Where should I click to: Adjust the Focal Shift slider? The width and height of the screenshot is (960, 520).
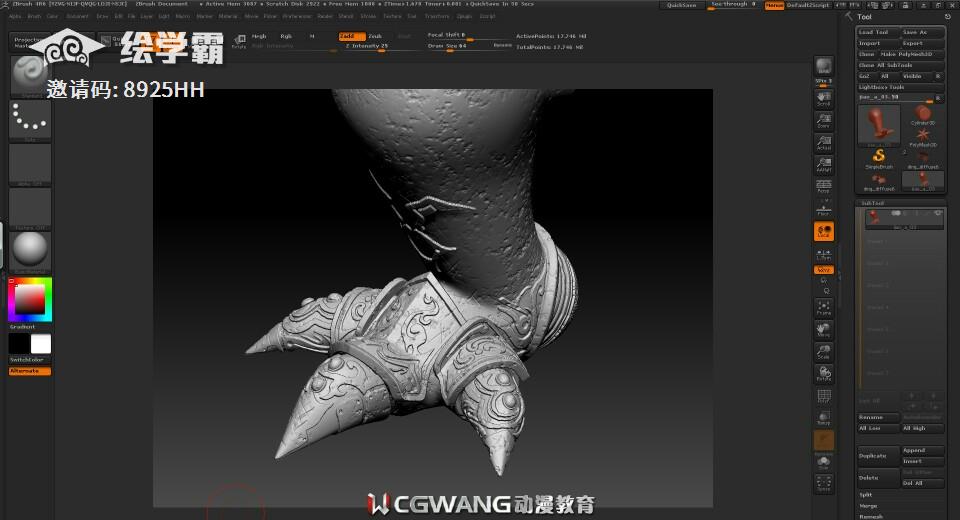[x=469, y=36]
